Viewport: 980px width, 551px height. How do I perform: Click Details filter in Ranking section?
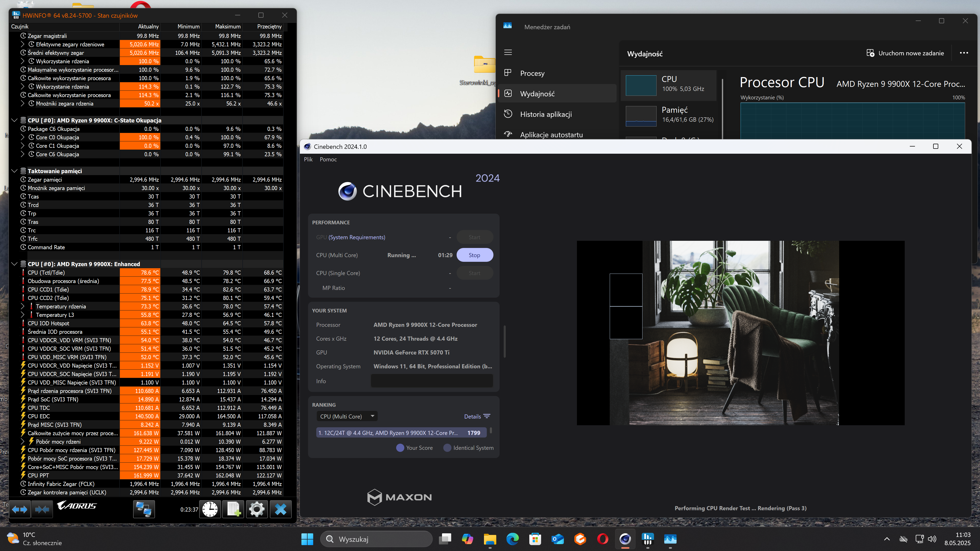477,416
